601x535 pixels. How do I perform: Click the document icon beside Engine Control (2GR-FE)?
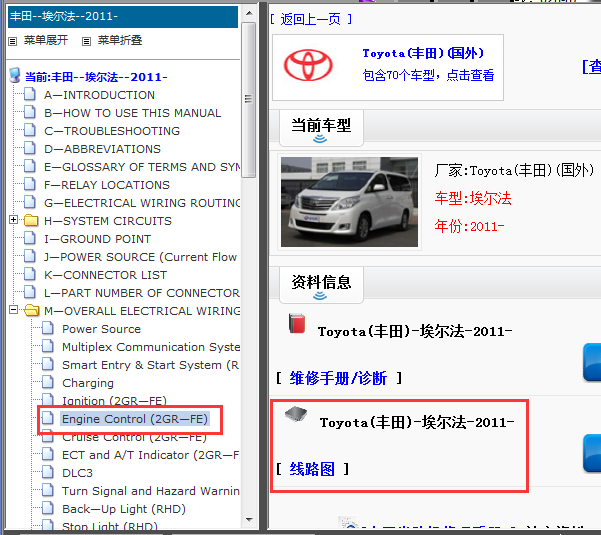tap(48, 419)
